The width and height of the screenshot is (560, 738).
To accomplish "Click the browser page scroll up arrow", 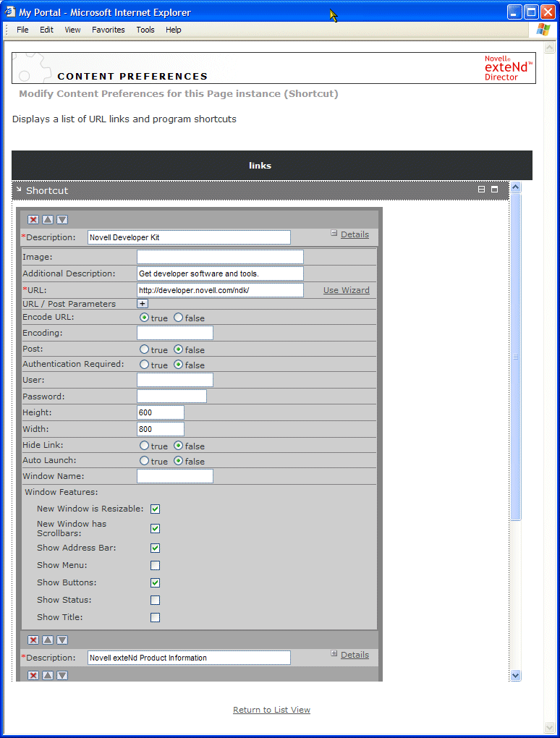I will (549, 48).
